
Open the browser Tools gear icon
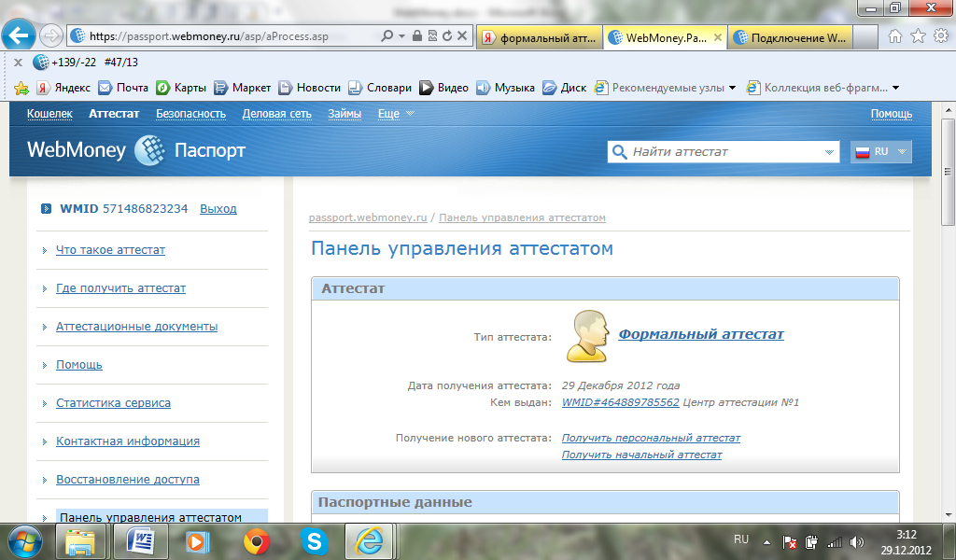coord(941,36)
